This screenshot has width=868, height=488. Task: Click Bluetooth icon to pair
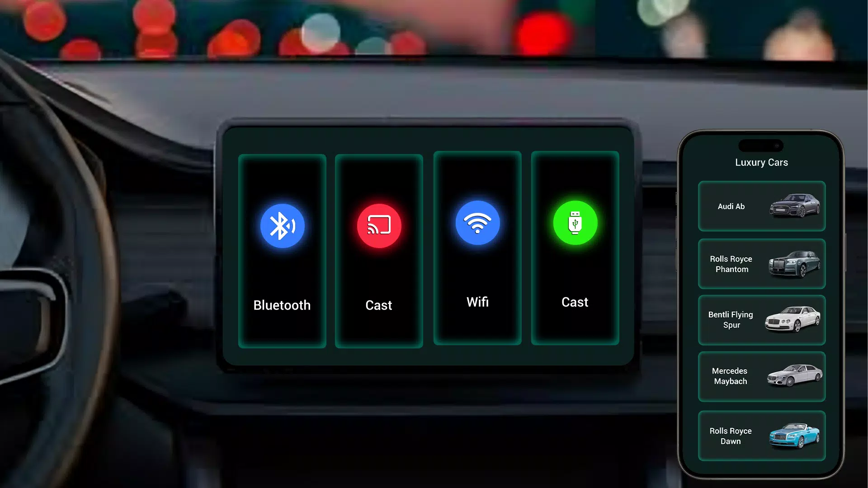[x=282, y=225]
